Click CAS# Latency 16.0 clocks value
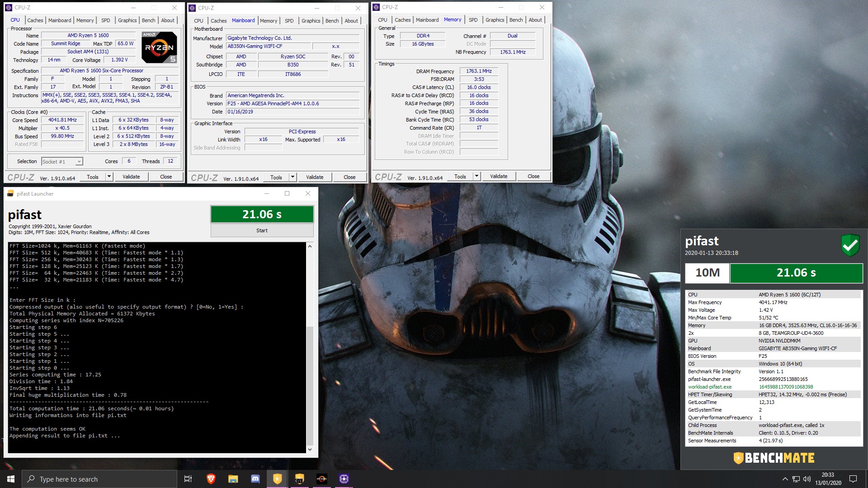The image size is (868, 488). pos(479,87)
